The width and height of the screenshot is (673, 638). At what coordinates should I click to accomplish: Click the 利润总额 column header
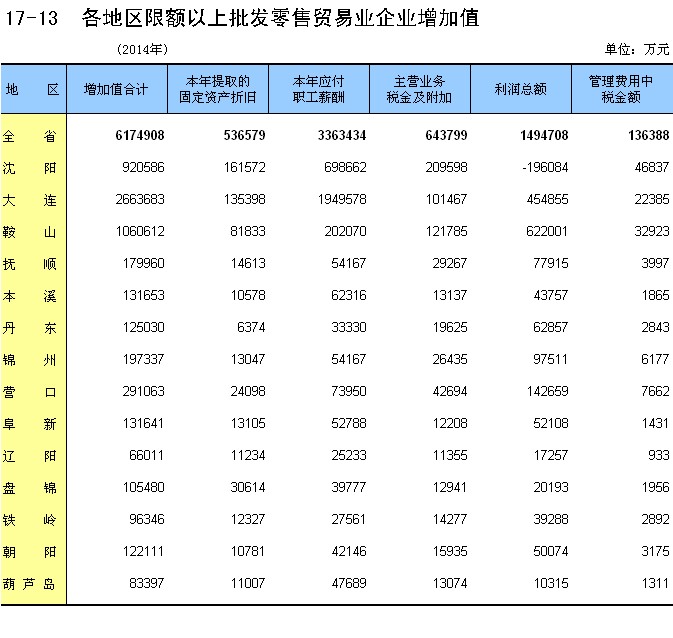[520, 89]
